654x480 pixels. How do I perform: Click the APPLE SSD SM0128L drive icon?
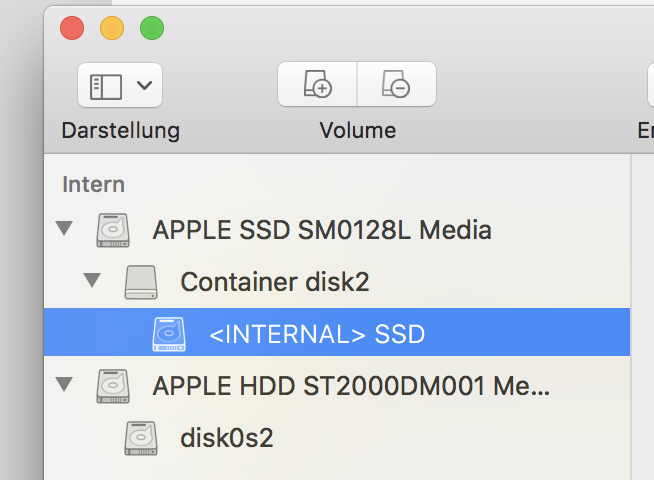pos(113,231)
